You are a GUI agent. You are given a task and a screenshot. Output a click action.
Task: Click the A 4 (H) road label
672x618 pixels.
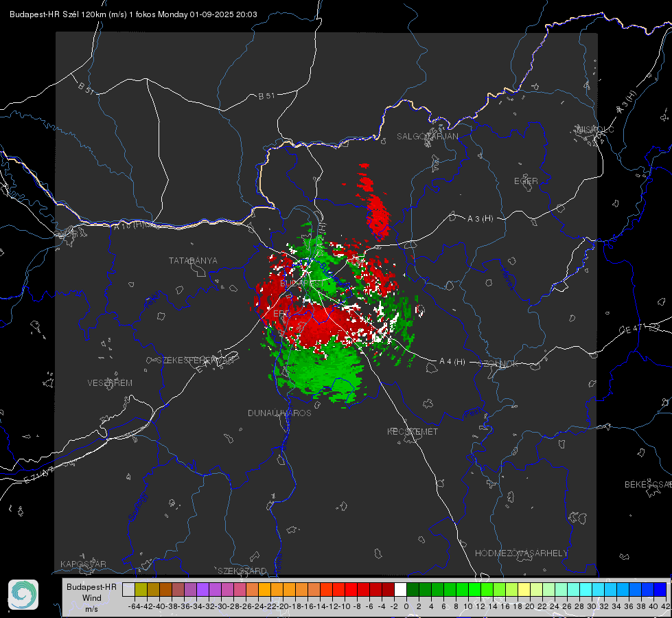point(452,362)
